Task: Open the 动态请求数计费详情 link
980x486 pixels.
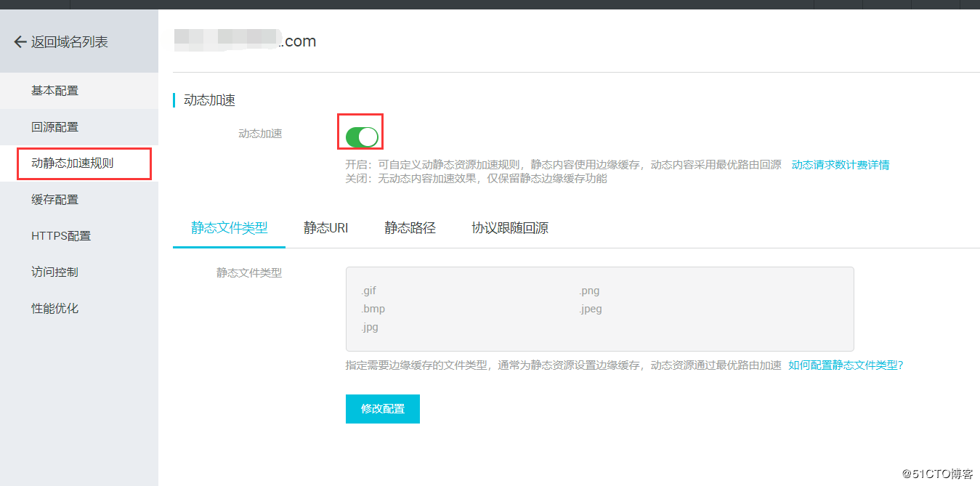Action: (x=840, y=165)
